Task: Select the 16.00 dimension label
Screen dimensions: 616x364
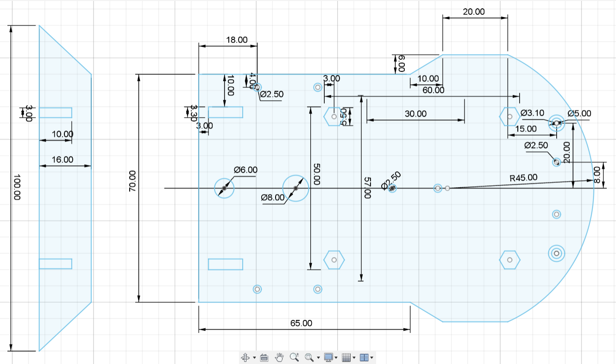Action: pyautogui.click(x=62, y=160)
